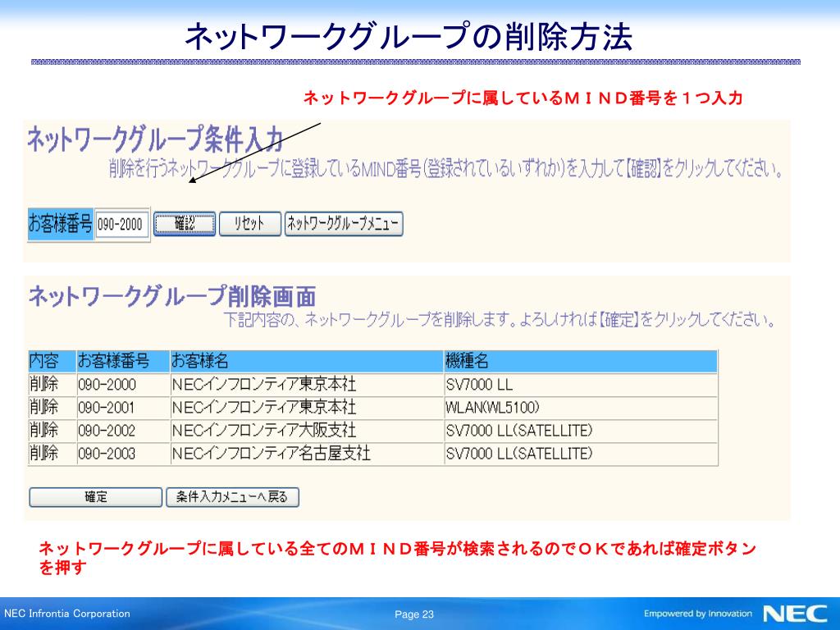840x630 pixels.
Task: Click NECインフロンティア大阪支社 cell
Action: click(x=307, y=431)
